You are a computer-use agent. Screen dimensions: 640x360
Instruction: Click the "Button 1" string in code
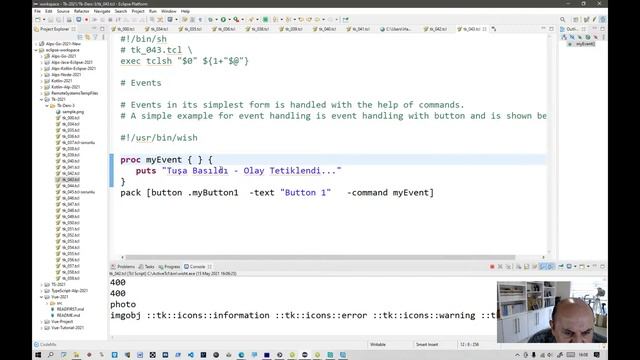[305, 193]
